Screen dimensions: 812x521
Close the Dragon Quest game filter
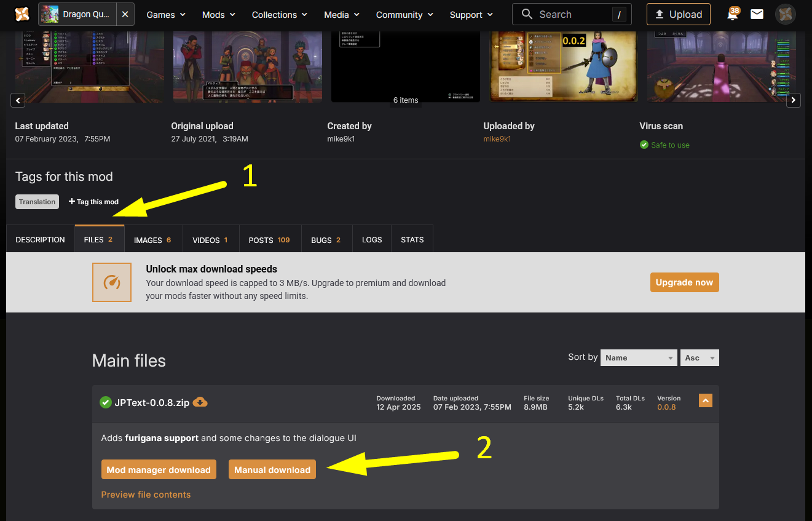[x=125, y=14]
